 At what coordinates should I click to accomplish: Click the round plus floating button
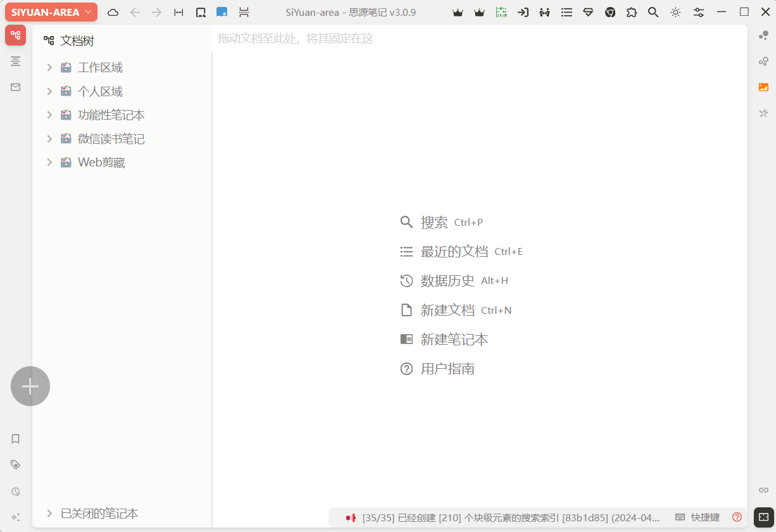pos(30,386)
